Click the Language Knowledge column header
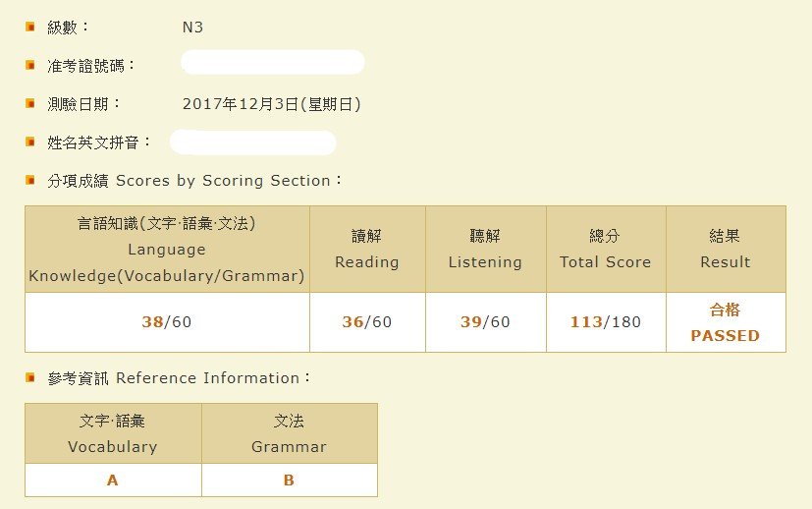The width and height of the screenshot is (812, 509). tap(167, 250)
